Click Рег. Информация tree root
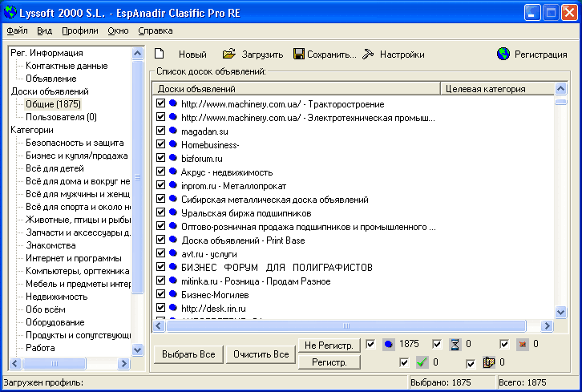The height and width of the screenshot is (392, 582). (x=46, y=53)
